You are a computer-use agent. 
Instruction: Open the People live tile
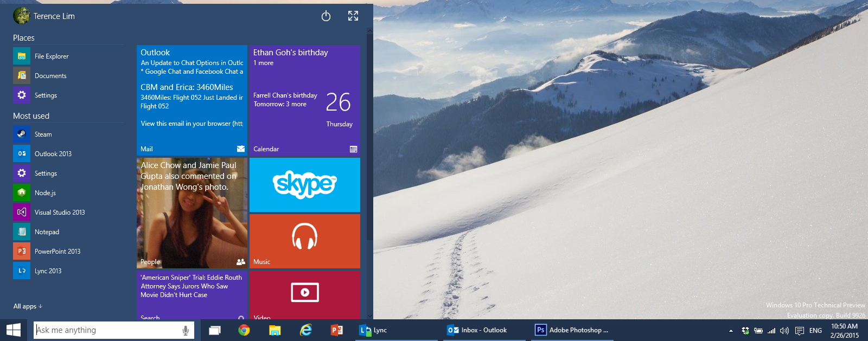192,213
